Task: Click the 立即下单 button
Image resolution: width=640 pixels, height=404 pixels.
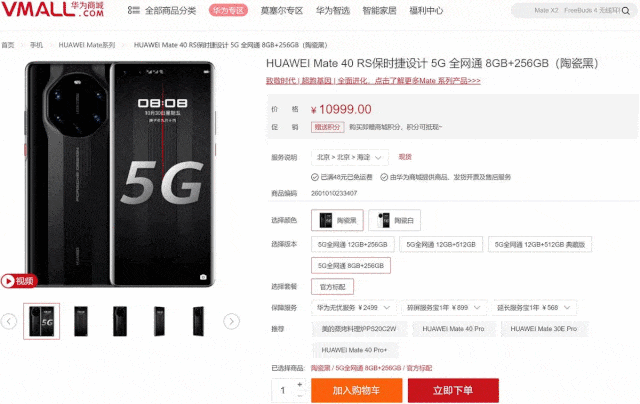Action: [x=453, y=391]
